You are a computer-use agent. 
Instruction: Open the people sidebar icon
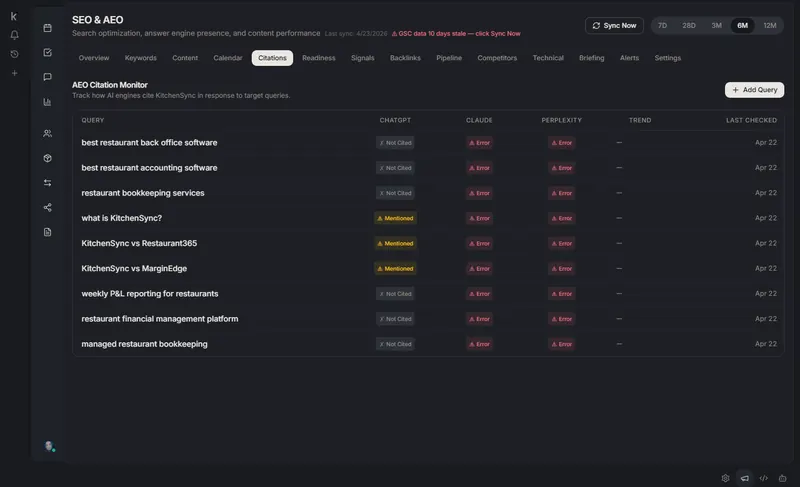tap(47, 133)
